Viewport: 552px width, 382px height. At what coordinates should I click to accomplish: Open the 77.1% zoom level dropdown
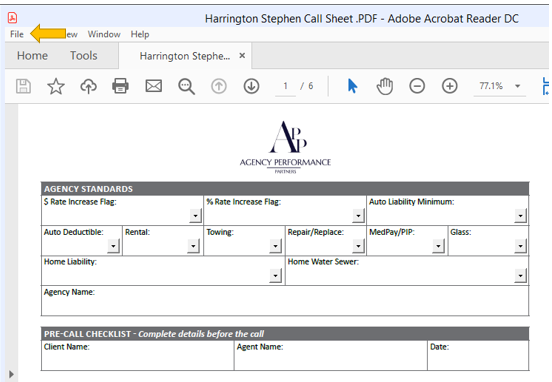tap(518, 86)
